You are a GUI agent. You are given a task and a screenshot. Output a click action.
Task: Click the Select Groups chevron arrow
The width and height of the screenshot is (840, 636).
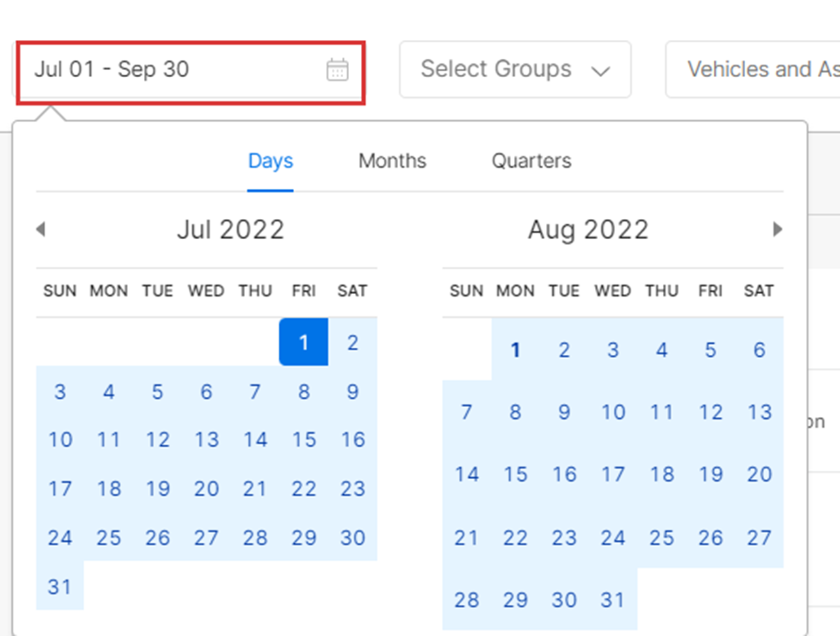pos(600,71)
